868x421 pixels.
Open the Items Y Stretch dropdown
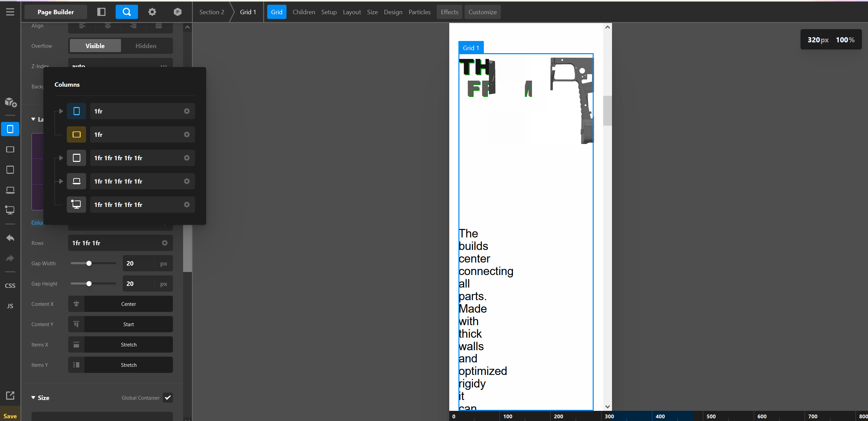point(129,365)
